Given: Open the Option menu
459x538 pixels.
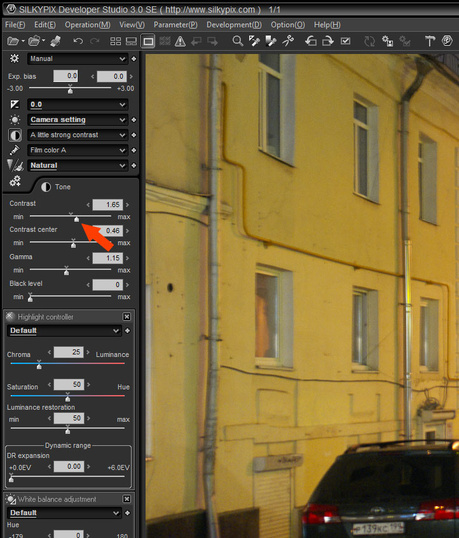Looking at the screenshot, I should pos(287,25).
